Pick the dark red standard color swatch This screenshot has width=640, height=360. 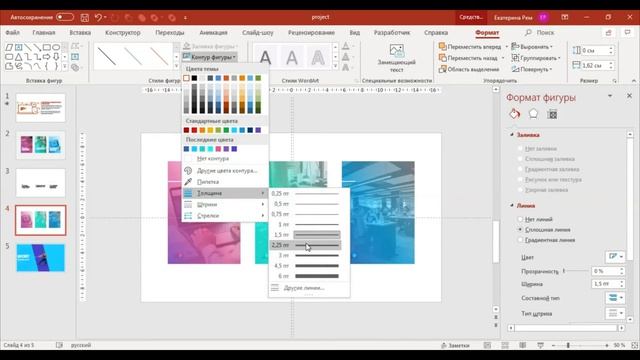(187, 130)
